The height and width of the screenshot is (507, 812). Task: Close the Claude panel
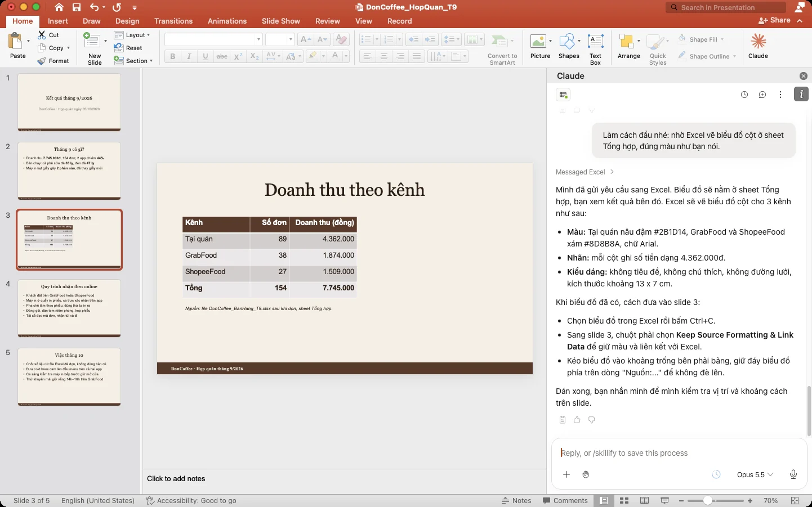point(804,76)
